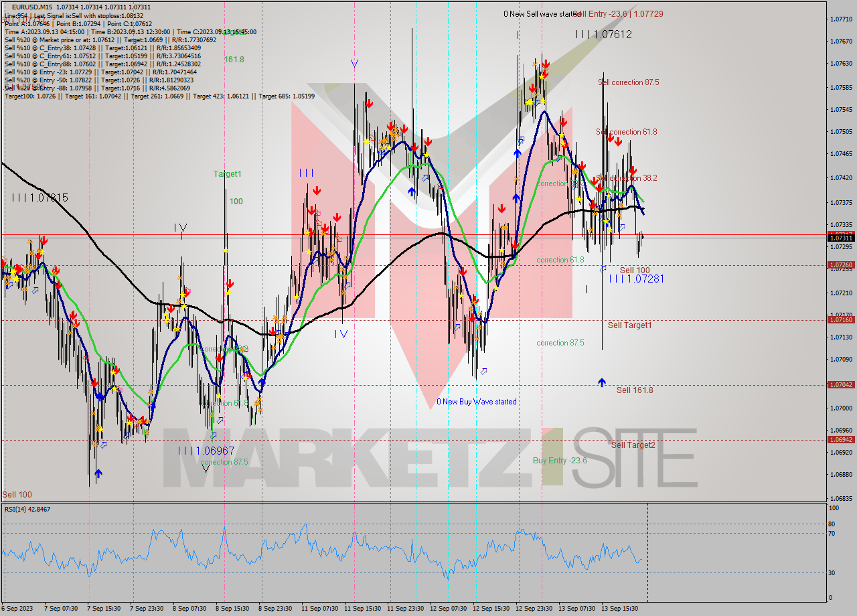Click the 'RSI(14) 42.8467' indicator label
This screenshot has width=857, height=616.
tap(27, 510)
